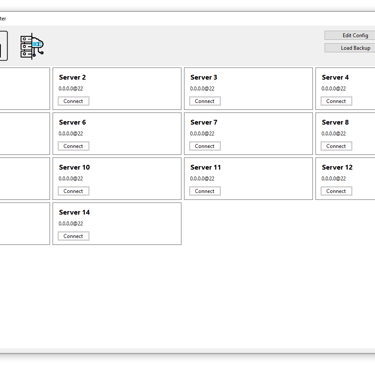Click the address under Server 2
Screen dimensions: 375x366
71,89
